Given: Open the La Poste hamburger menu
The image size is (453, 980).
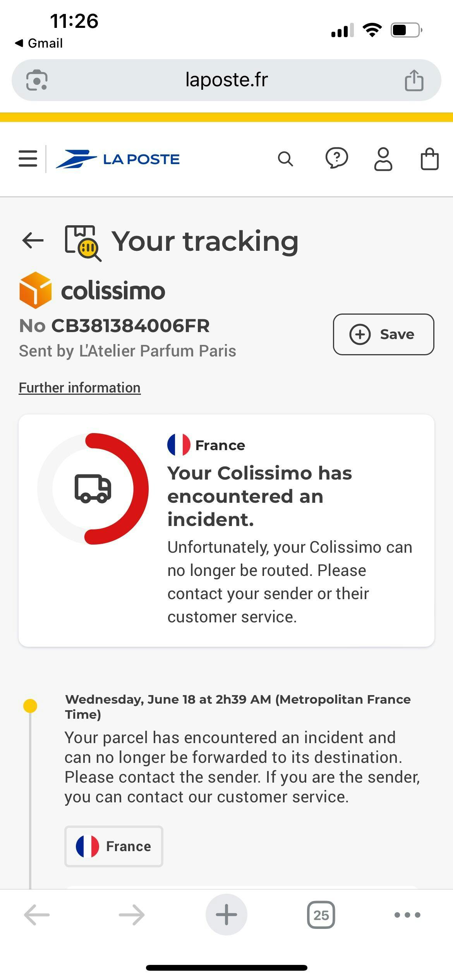Looking at the screenshot, I should pos(28,159).
